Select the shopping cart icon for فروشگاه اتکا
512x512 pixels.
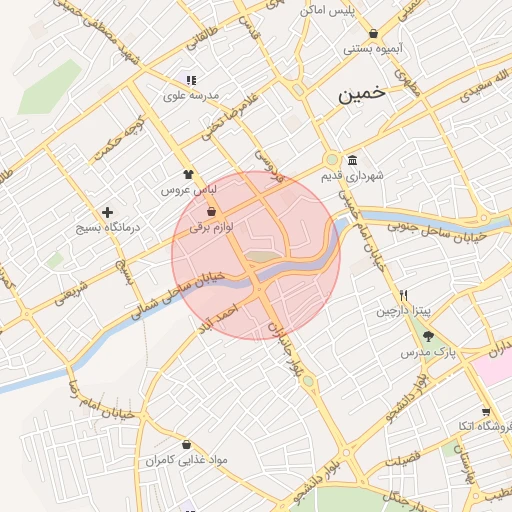[486, 412]
